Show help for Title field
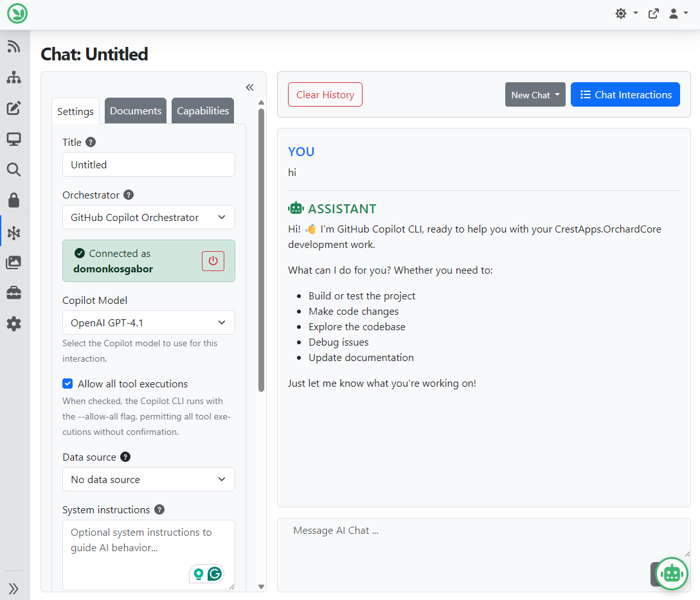Screen dimensions: 700x600 coord(91,143)
